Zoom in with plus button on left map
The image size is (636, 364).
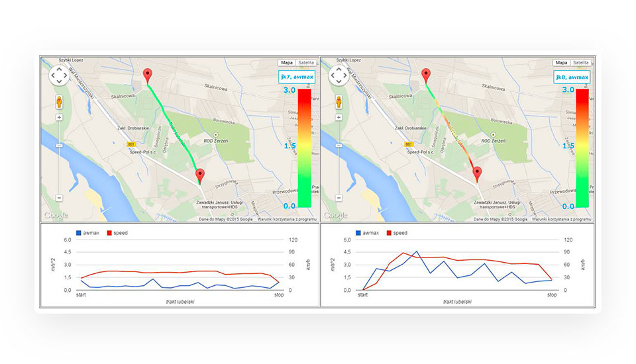click(59, 118)
